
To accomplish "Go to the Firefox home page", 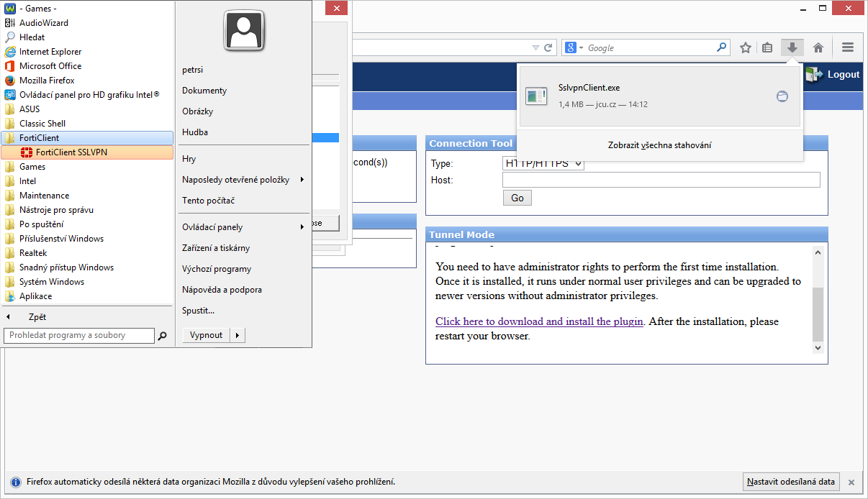I will (x=818, y=48).
